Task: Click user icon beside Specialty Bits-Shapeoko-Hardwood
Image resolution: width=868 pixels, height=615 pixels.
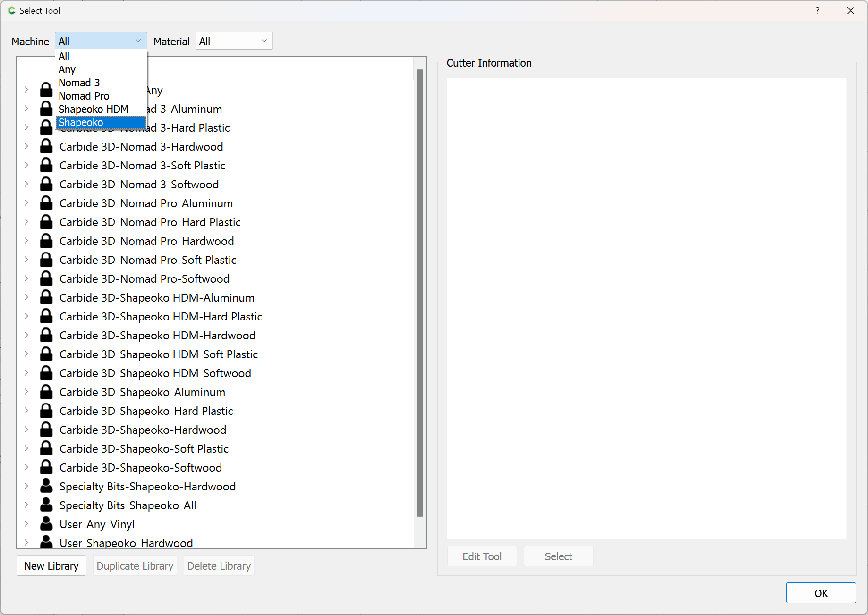Action: tap(46, 486)
